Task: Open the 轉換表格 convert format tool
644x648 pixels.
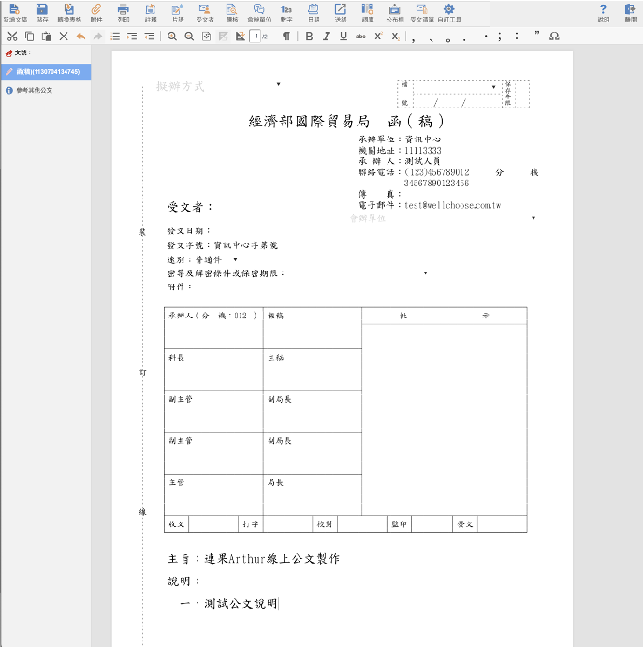Action: (x=69, y=13)
